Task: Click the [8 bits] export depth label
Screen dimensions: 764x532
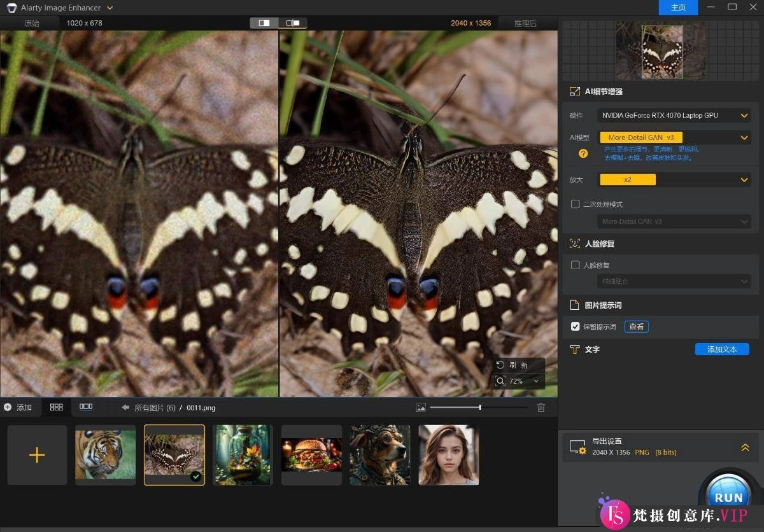Action: (666, 452)
